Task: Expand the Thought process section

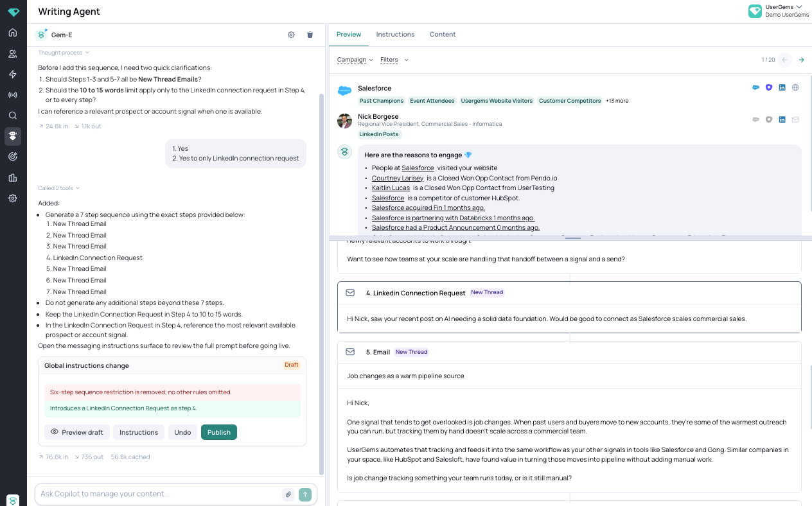Action: pos(64,53)
